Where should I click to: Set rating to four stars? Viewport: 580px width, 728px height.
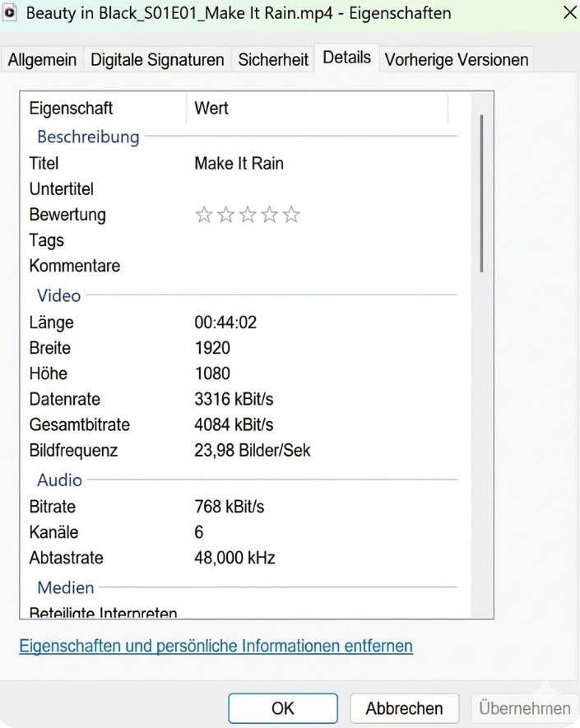tap(270, 216)
